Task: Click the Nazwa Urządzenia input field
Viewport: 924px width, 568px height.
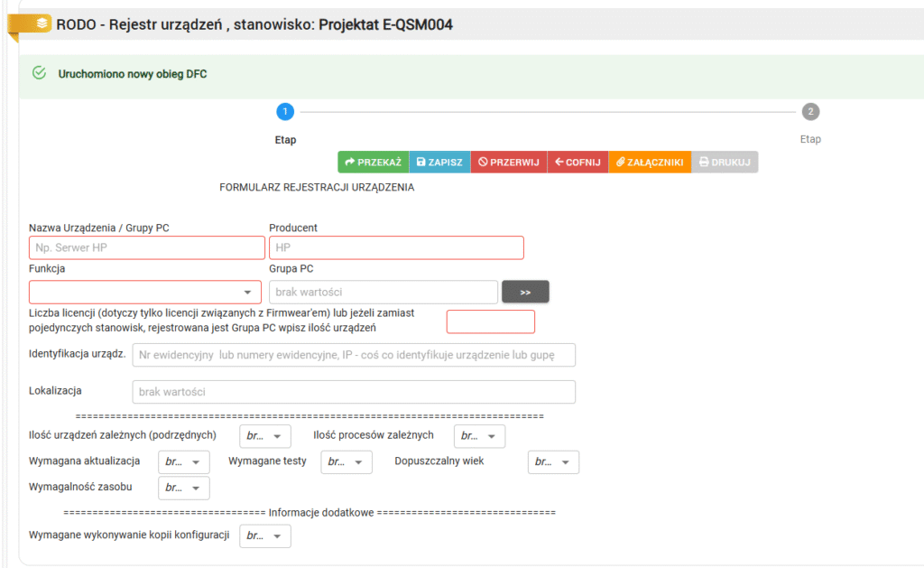Action: 147,247
